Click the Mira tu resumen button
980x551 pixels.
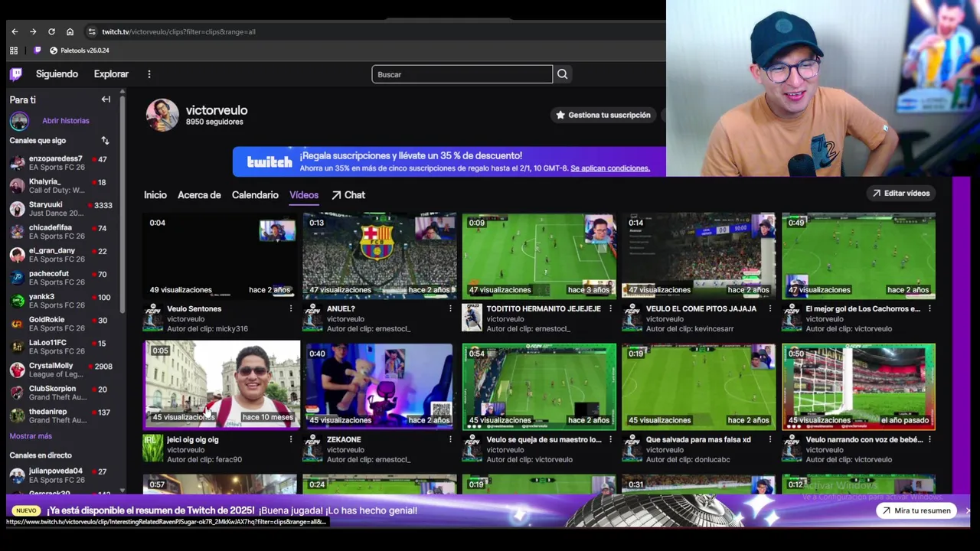[x=915, y=510]
